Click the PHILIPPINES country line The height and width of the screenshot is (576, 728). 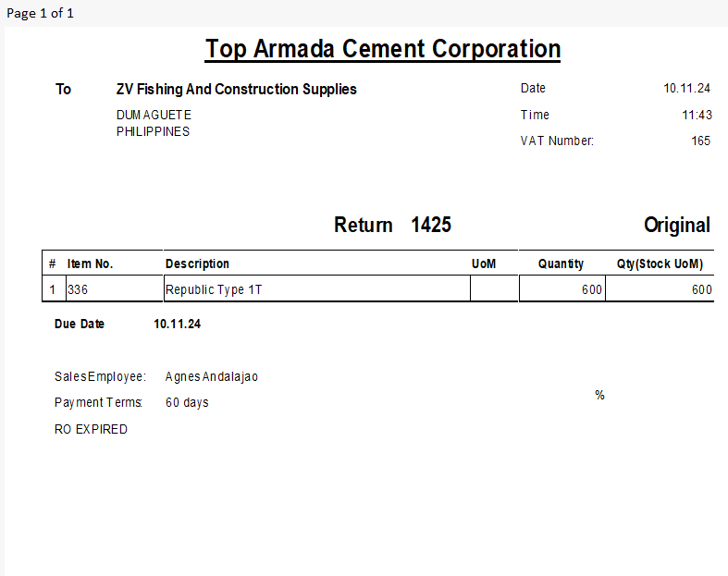pyautogui.click(x=153, y=131)
